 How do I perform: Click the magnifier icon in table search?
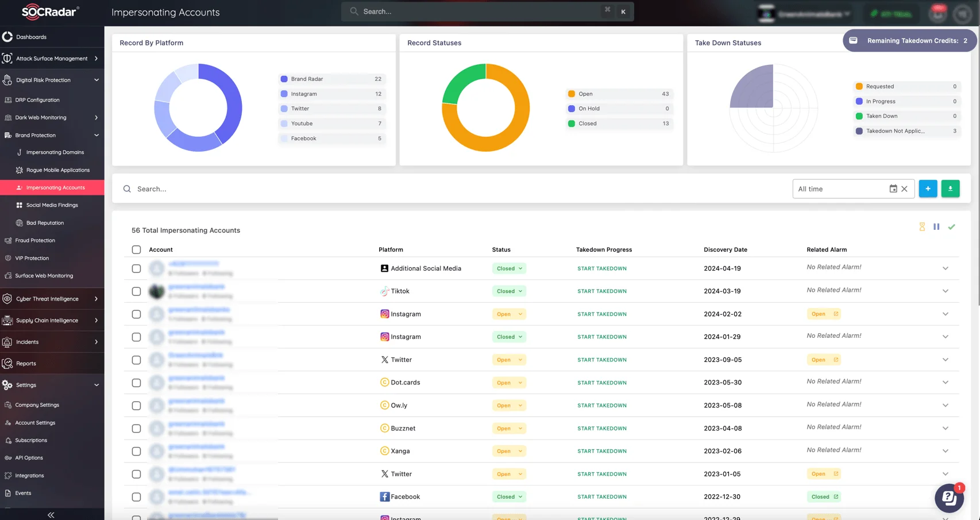(x=127, y=189)
